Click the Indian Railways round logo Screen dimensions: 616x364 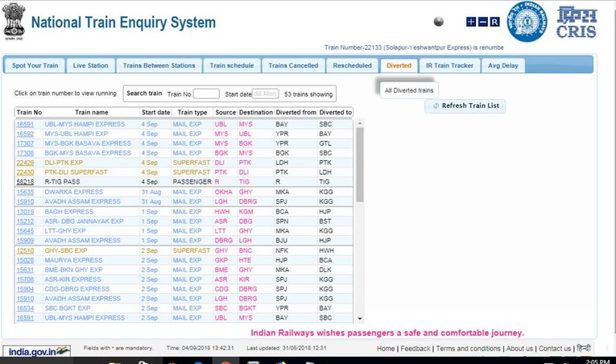click(526, 23)
